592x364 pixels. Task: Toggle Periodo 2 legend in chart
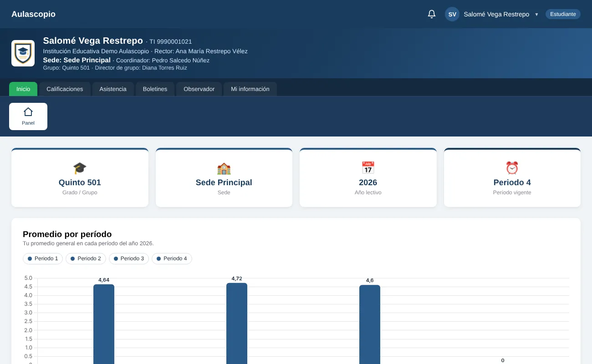[86, 258]
